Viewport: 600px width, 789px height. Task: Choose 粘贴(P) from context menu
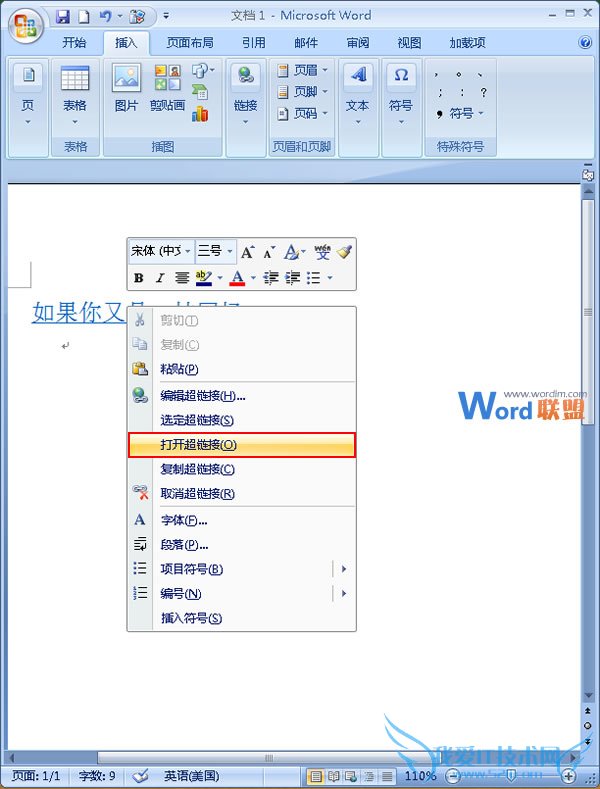click(242, 369)
